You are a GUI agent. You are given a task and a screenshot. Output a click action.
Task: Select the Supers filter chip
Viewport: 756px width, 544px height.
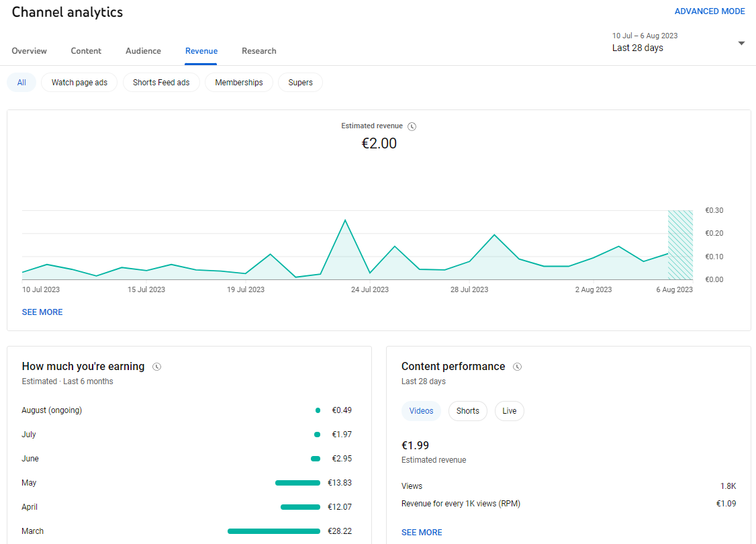pyautogui.click(x=300, y=83)
